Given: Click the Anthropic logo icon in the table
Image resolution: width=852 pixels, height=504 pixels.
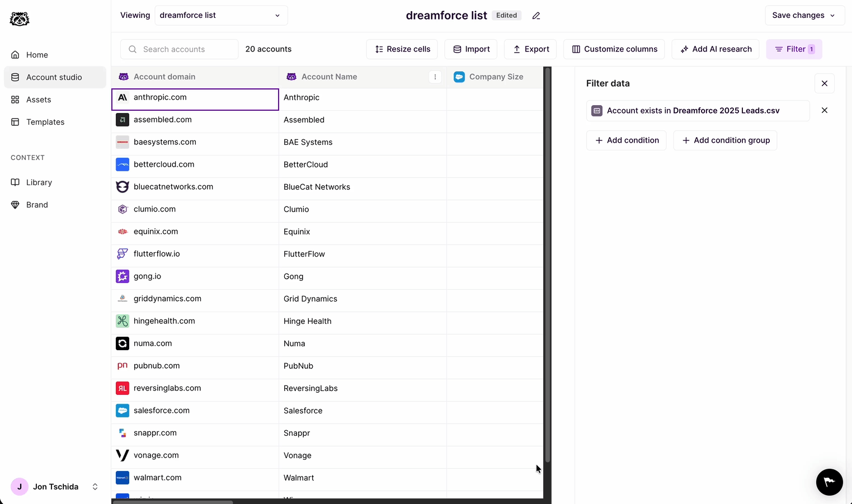Looking at the screenshot, I should point(123,97).
